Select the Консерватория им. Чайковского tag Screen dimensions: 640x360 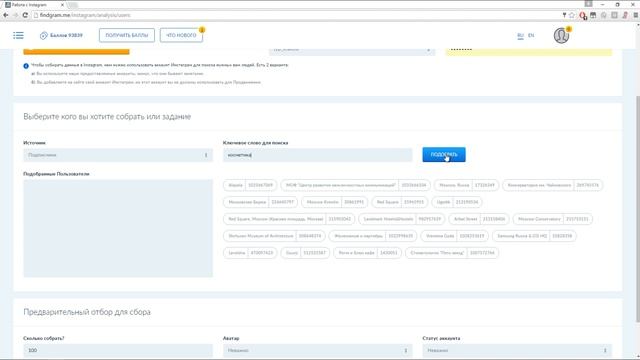click(x=553, y=185)
